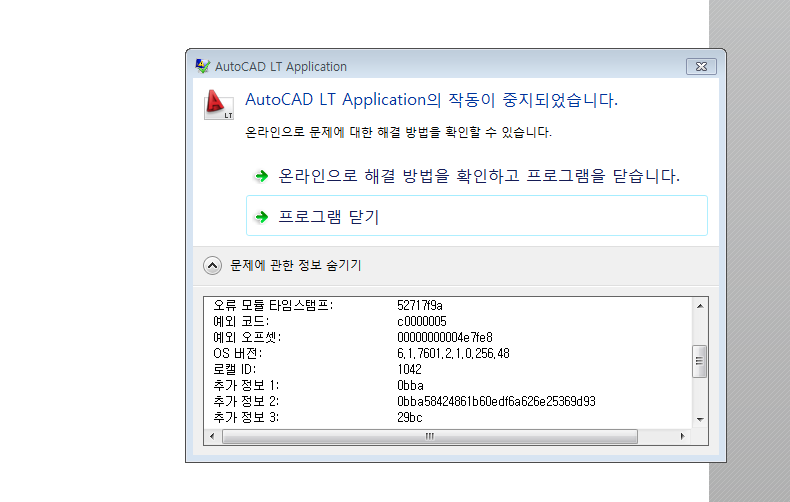Close the AutoCAD LT Application error dialog

700,67
